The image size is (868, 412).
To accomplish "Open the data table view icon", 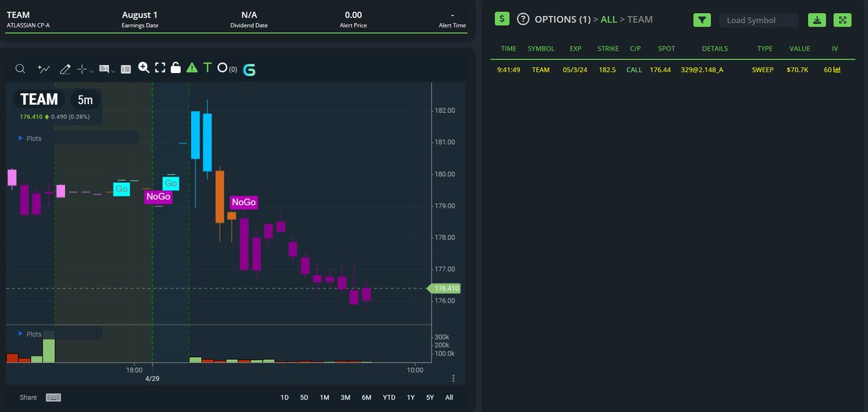I will click(126, 69).
